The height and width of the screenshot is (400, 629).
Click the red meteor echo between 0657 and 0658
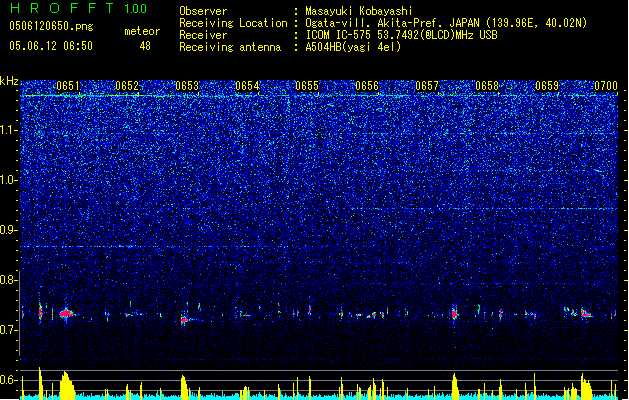point(455,314)
